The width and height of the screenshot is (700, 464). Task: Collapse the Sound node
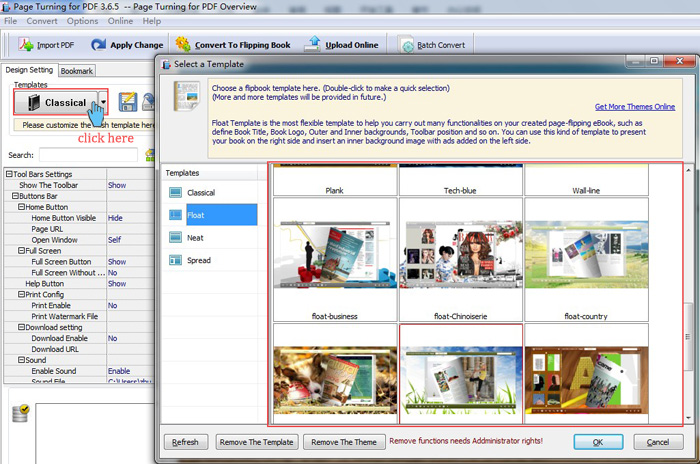[21, 359]
